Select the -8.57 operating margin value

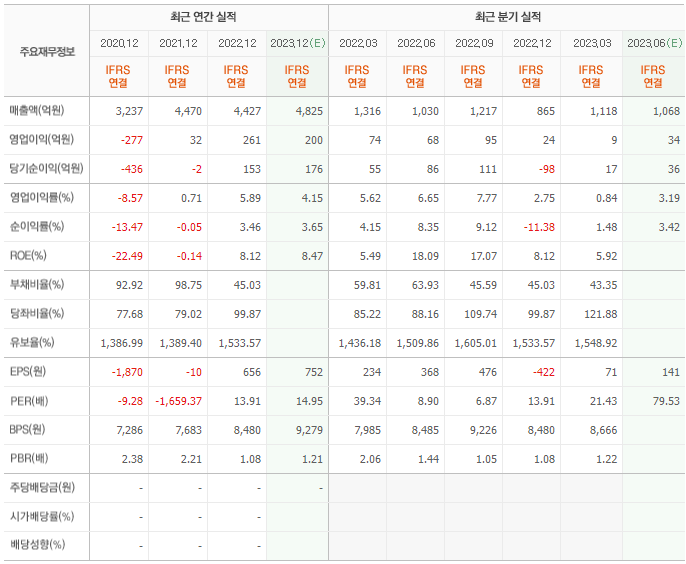coord(130,198)
